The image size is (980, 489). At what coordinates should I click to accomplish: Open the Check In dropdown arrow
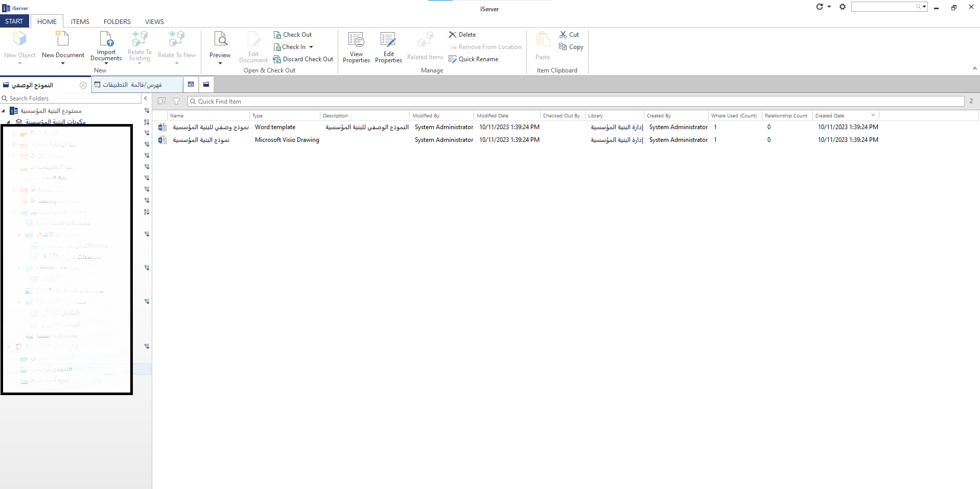(x=311, y=47)
